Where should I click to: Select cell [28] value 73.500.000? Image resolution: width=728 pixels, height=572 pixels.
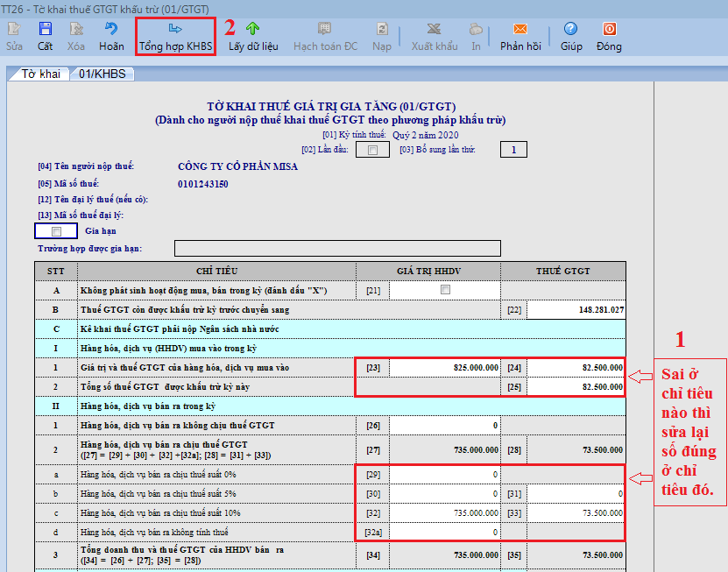[x=576, y=450]
